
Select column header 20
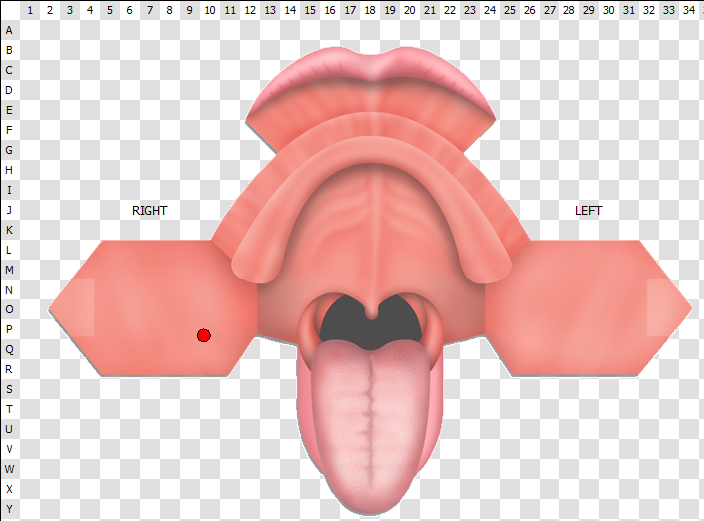click(x=409, y=10)
